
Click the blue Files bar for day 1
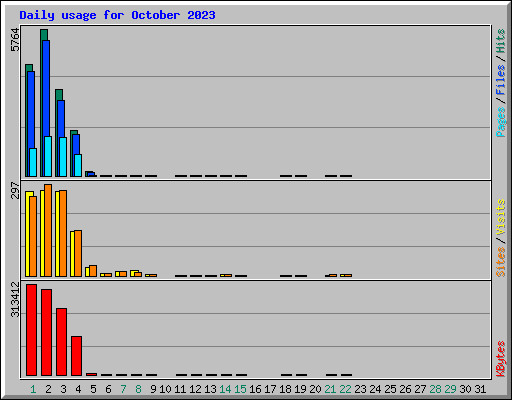pyautogui.click(x=31, y=110)
